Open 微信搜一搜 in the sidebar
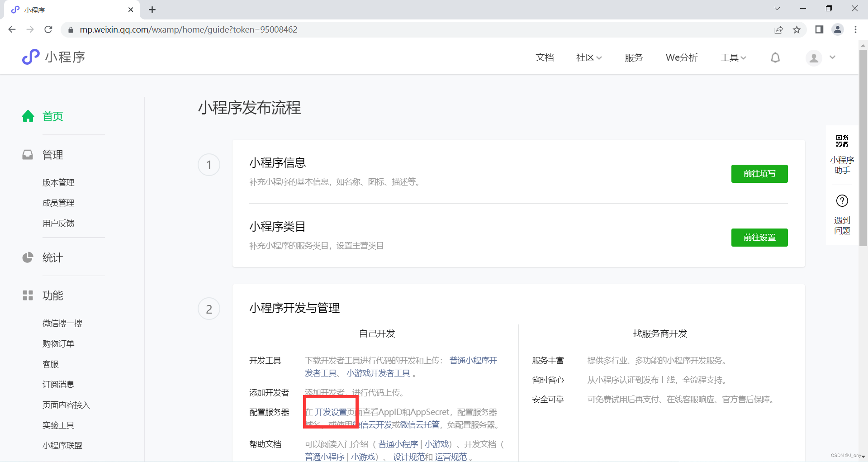The width and height of the screenshot is (868, 462). click(x=62, y=323)
